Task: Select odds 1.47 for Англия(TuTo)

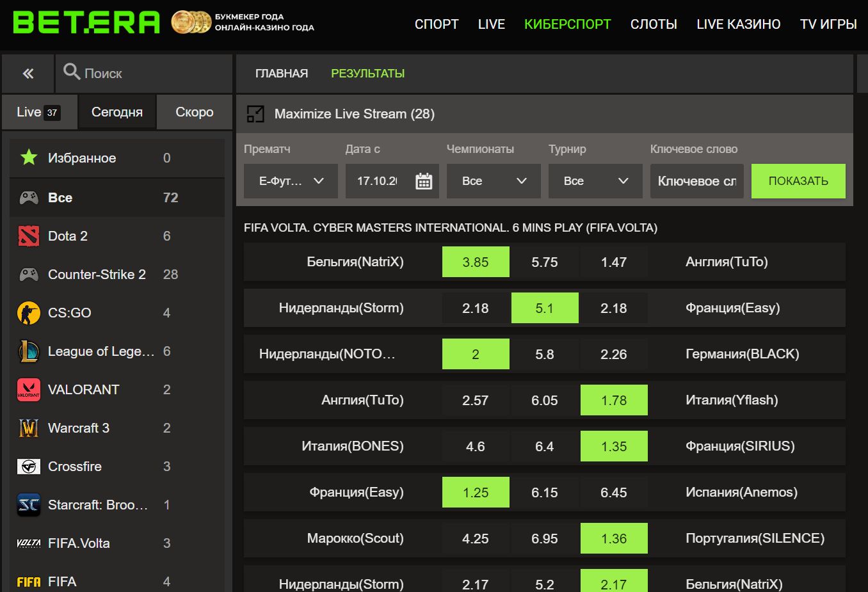Action: (614, 262)
